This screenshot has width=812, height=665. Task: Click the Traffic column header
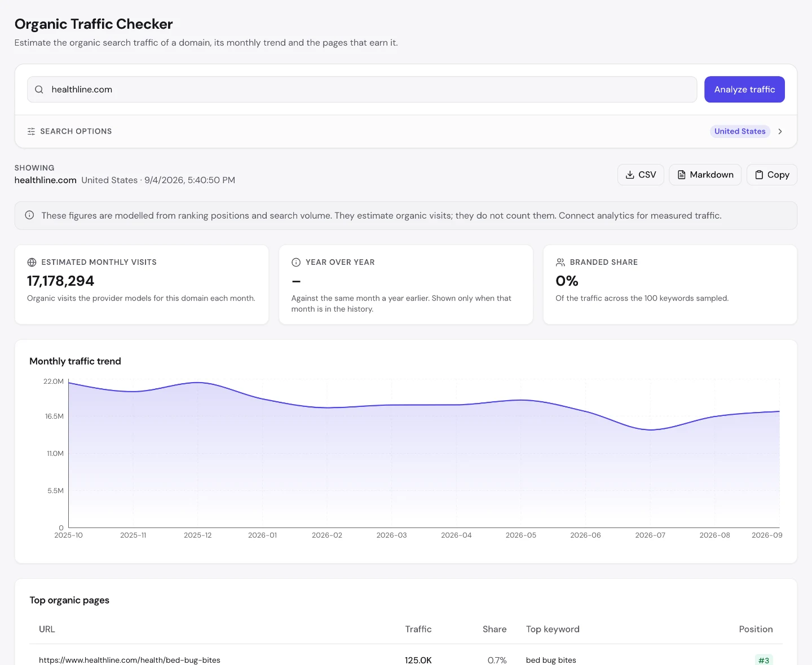click(x=418, y=629)
